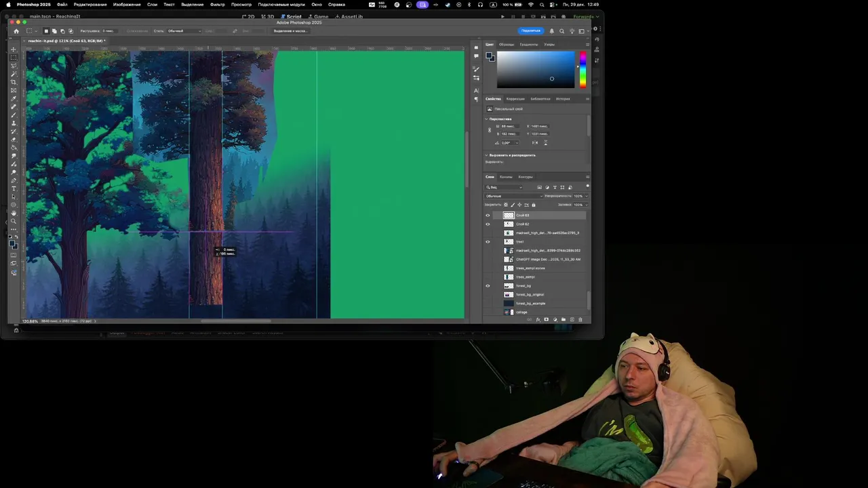The image size is (868, 488).
Task: Click inside the color picker gradient field
Action: click(x=536, y=70)
